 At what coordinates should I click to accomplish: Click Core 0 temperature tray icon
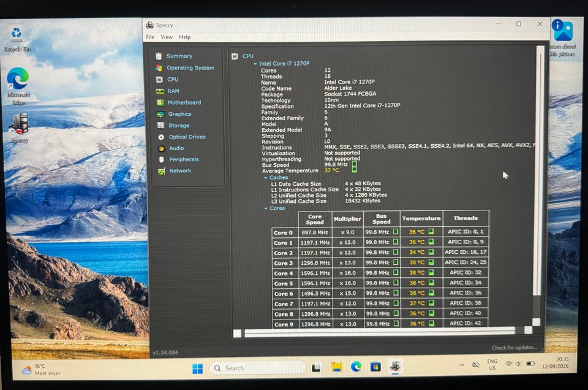click(431, 232)
